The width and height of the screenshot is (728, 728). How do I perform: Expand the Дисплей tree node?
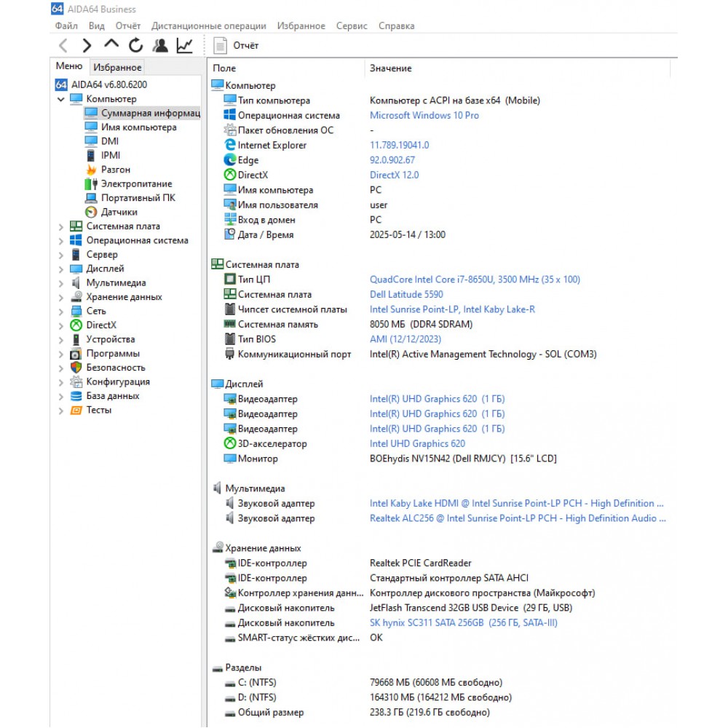tap(61, 269)
